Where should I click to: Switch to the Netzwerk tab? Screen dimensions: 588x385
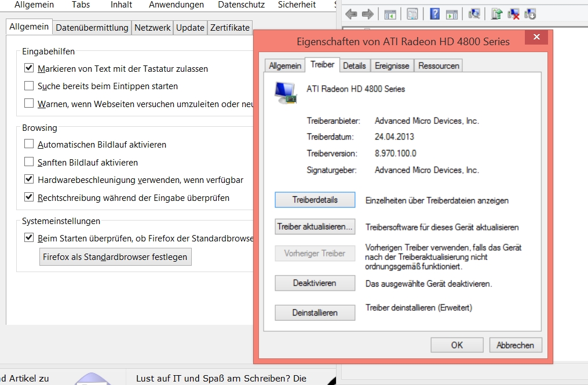[152, 28]
